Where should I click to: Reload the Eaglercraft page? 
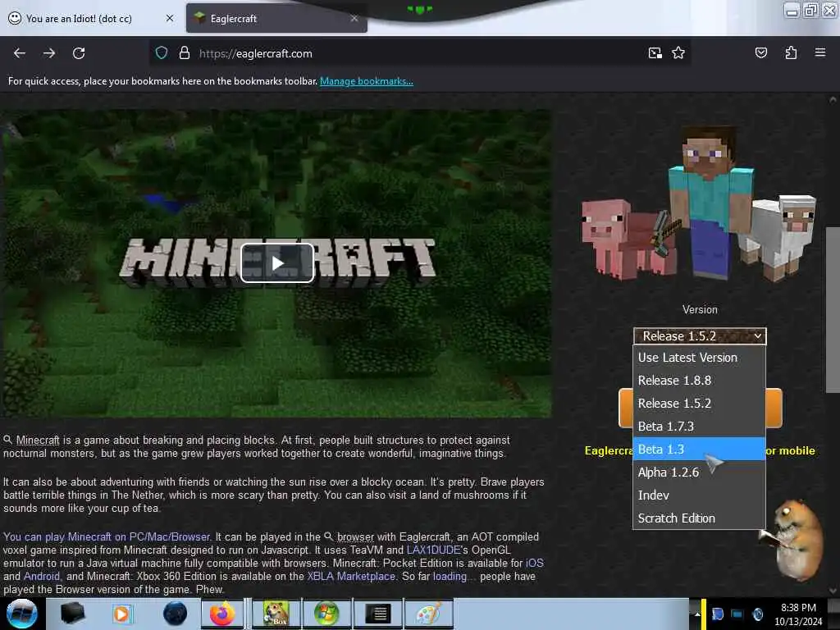tap(79, 53)
